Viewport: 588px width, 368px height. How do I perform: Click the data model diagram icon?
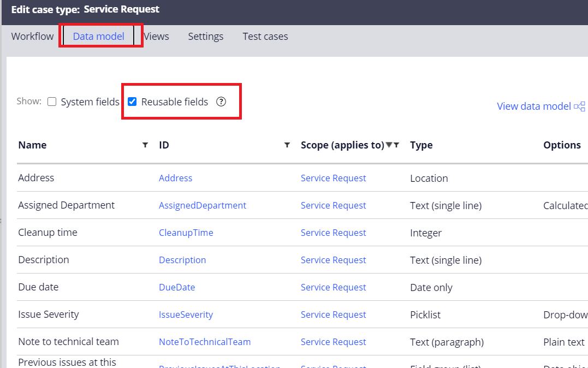(580, 105)
